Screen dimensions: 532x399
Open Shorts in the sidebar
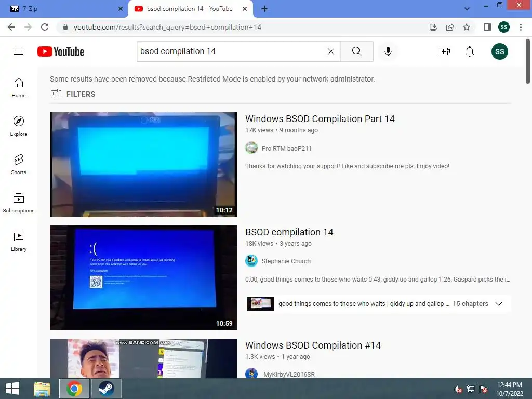pyautogui.click(x=19, y=165)
